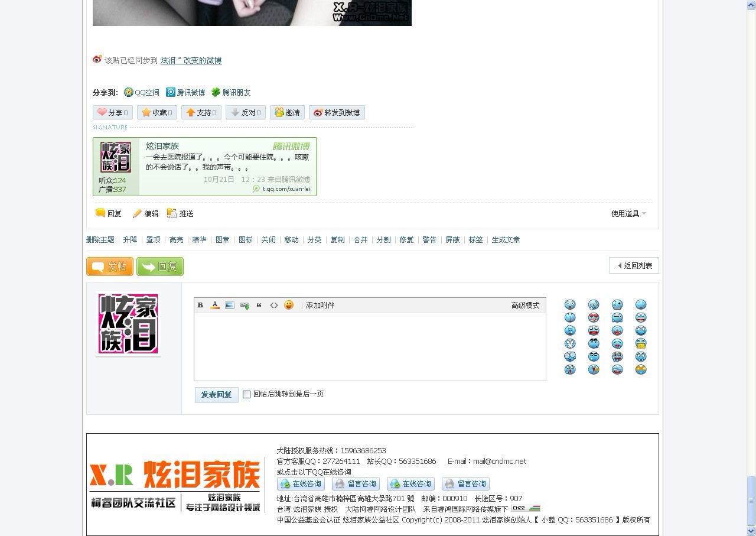
Task: Click the last smiley in emoticon grid
Action: pos(641,370)
